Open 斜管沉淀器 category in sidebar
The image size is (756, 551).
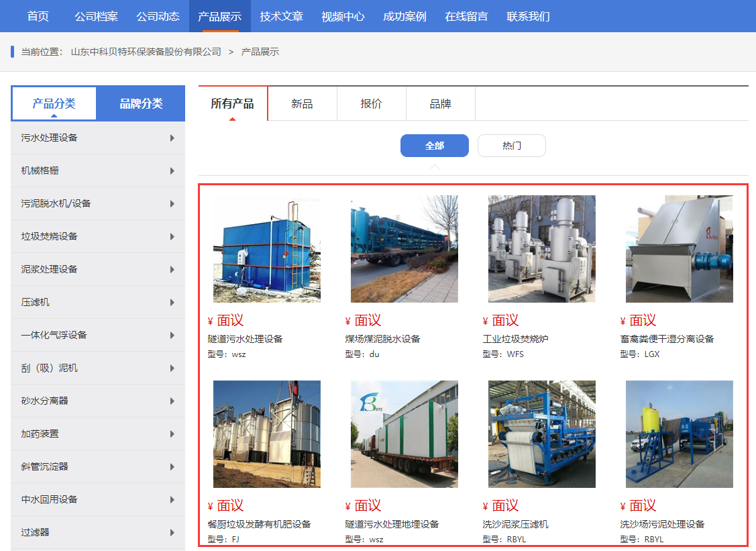[x=98, y=466]
